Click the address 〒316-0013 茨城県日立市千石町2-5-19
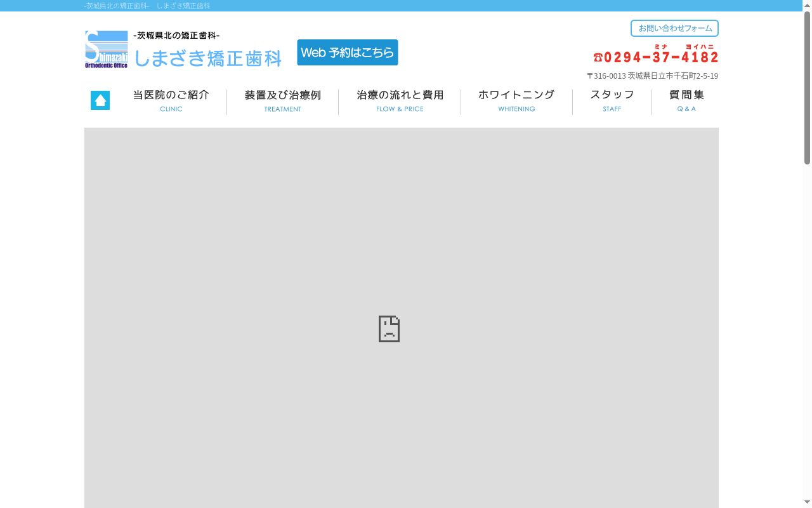 [652, 76]
